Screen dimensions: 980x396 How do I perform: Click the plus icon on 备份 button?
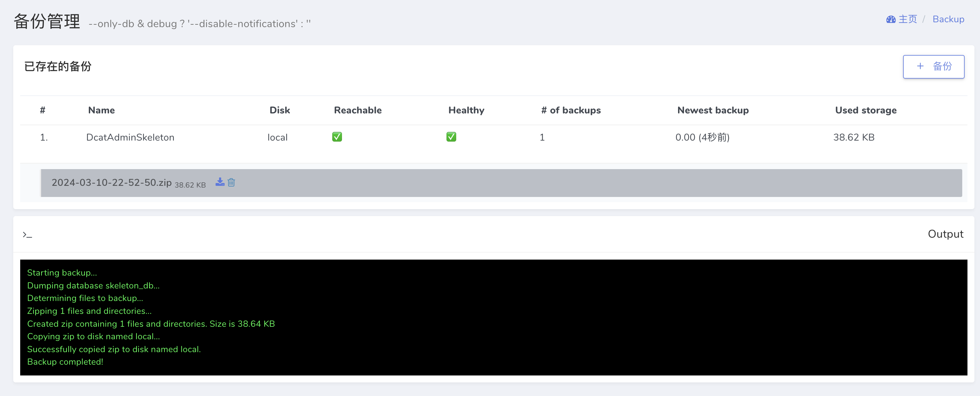point(920,66)
